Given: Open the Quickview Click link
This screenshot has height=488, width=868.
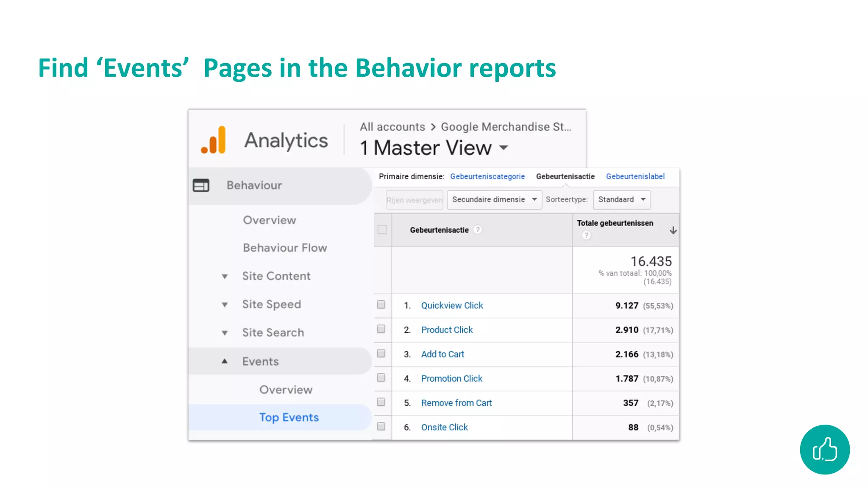Looking at the screenshot, I should pyautogui.click(x=452, y=305).
